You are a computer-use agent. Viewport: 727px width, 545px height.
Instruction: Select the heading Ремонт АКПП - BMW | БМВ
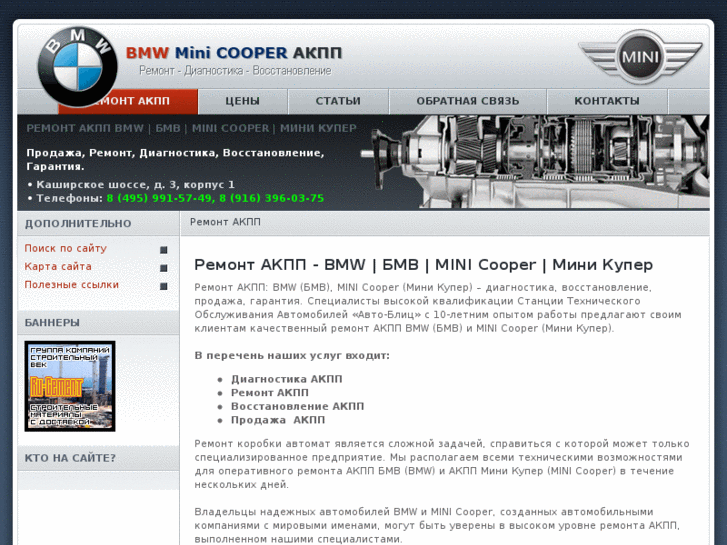[x=423, y=265]
